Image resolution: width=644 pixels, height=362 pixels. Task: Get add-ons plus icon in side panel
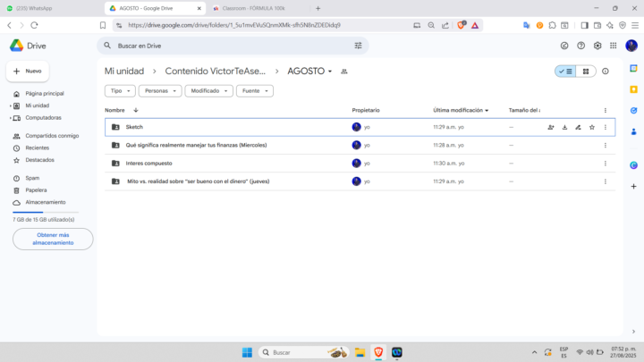(634, 186)
